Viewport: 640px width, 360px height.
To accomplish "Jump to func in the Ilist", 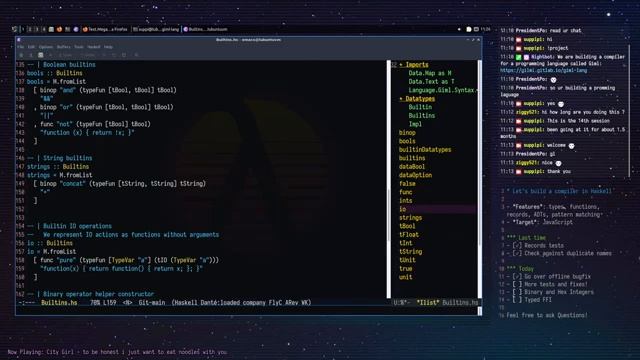I will tap(405, 192).
